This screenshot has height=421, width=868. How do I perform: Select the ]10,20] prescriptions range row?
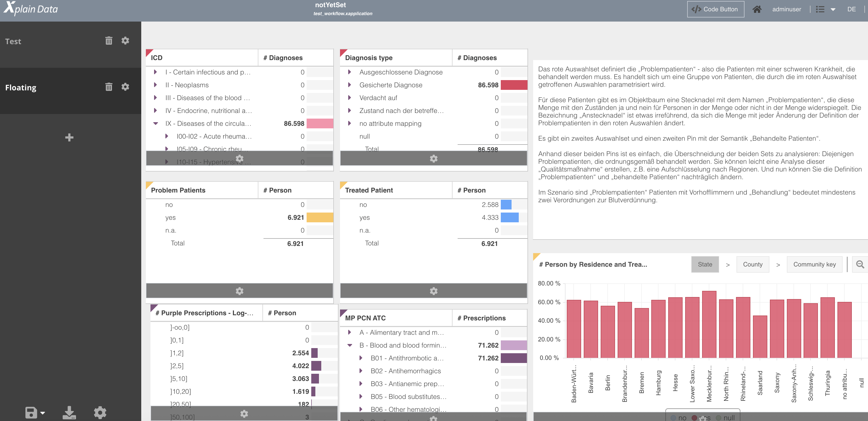(244, 391)
